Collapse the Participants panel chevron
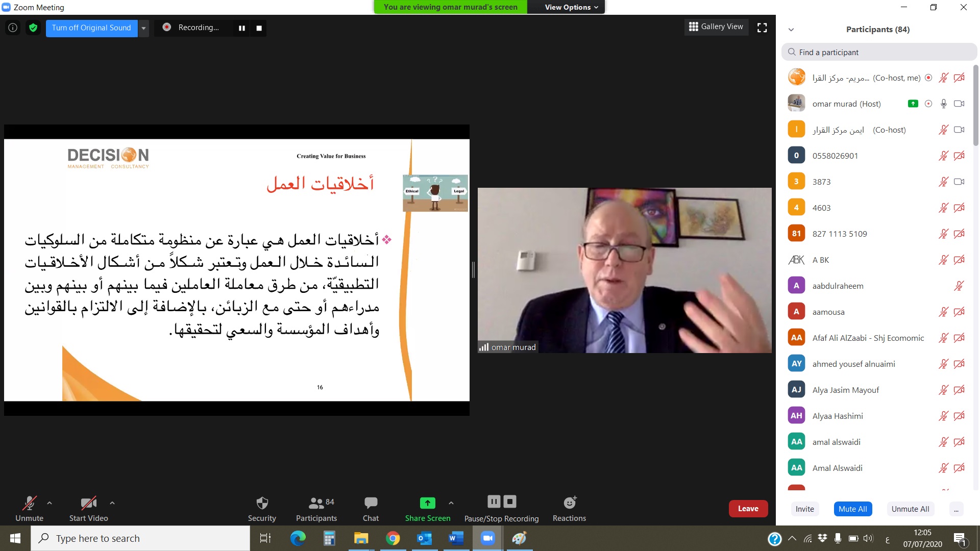Image resolution: width=980 pixels, height=551 pixels. click(791, 30)
